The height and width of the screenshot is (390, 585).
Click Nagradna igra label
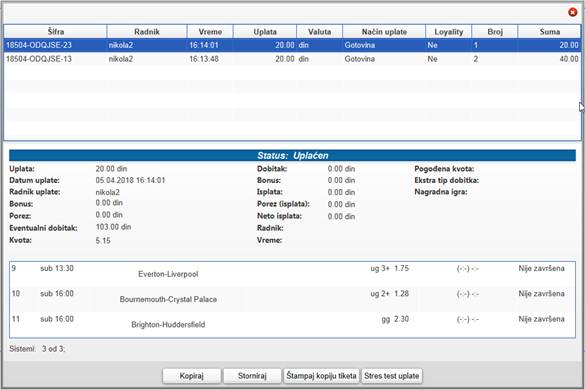pos(441,192)
